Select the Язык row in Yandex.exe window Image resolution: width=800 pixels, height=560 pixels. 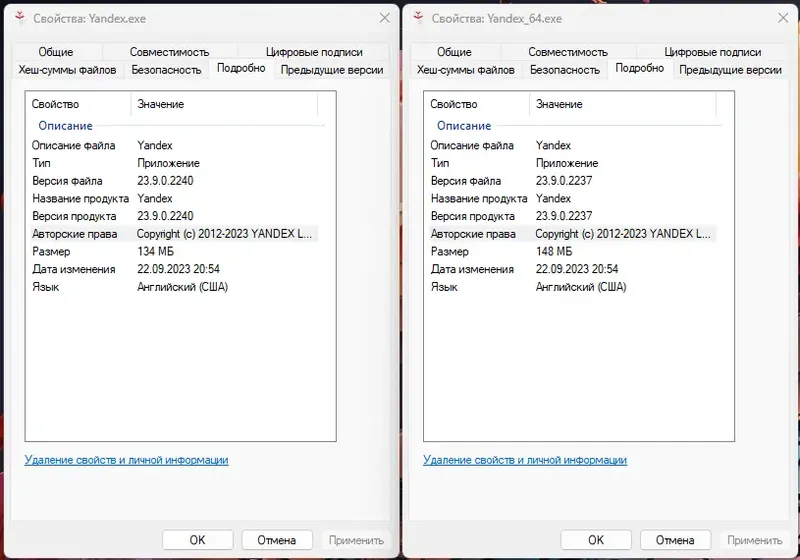173,287
